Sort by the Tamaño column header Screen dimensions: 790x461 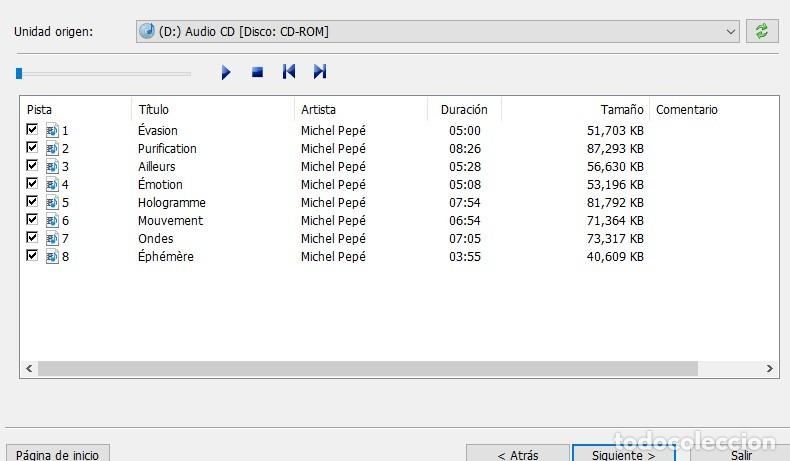575,109
